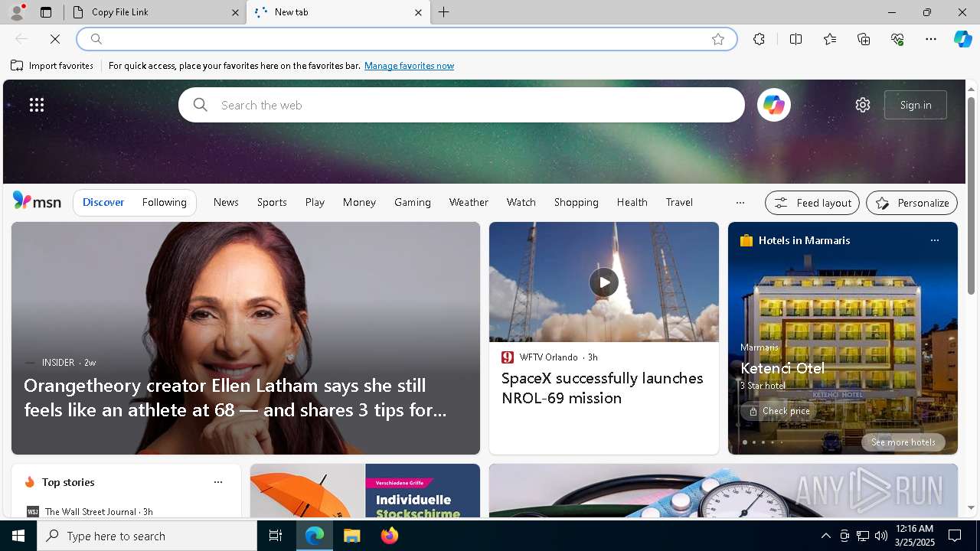The height and width of the screenshot is (551, 980).
Task: Open the network status tray icon
Action: pyautogui.click(x=863, y=536)
